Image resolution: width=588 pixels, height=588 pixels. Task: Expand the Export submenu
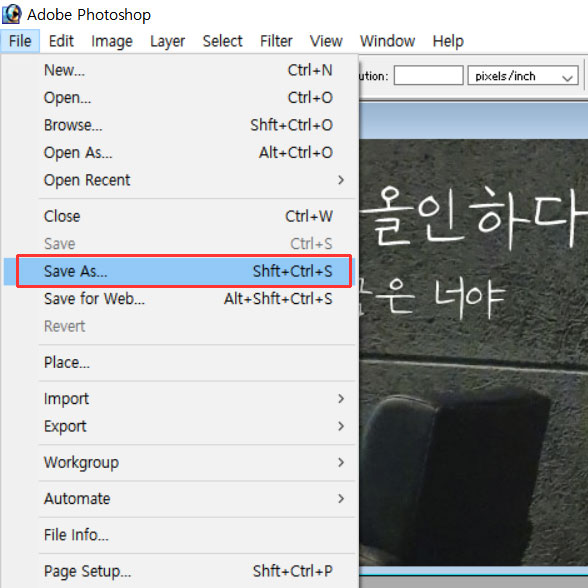coord(179,426)
